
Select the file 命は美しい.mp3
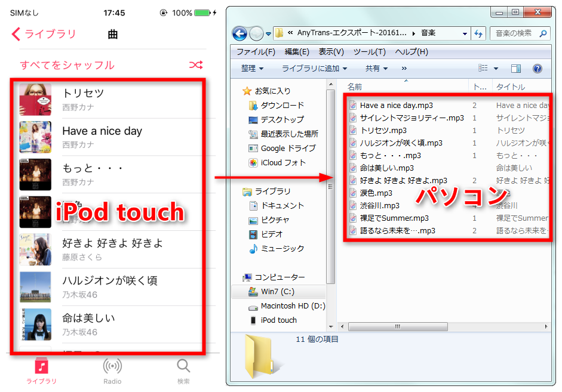pyautogui.click(x=382, y=168)
